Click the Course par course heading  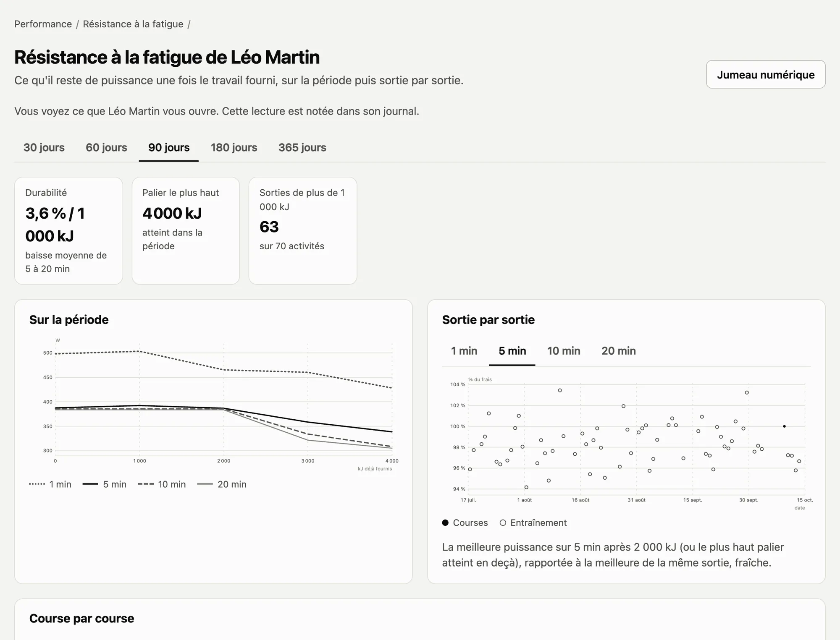click(81, 618)
